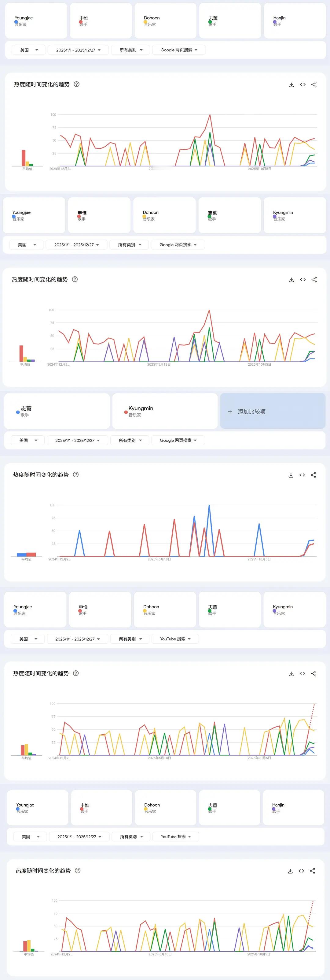Edit the Dohoon card in the topmost row

click(x=166, y=21)
